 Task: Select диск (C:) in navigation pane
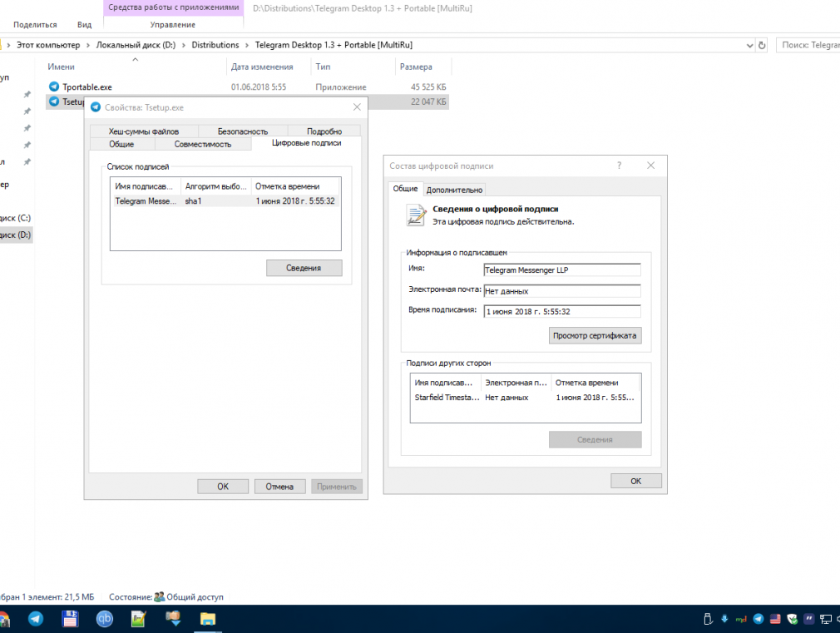pos(16,218)
